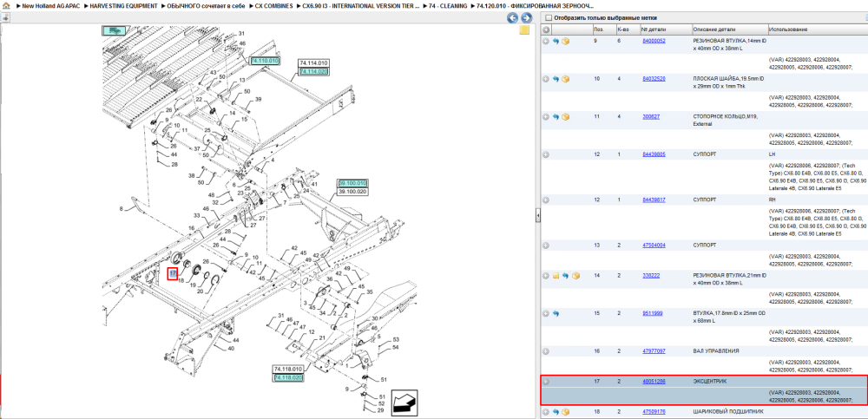Expand row for position 14

[x=546, y=276]
